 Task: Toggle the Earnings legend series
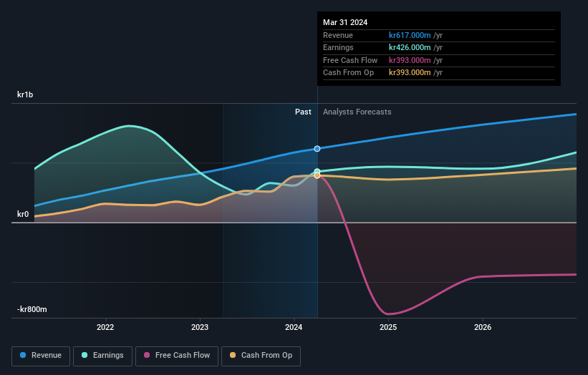(102, 356)
